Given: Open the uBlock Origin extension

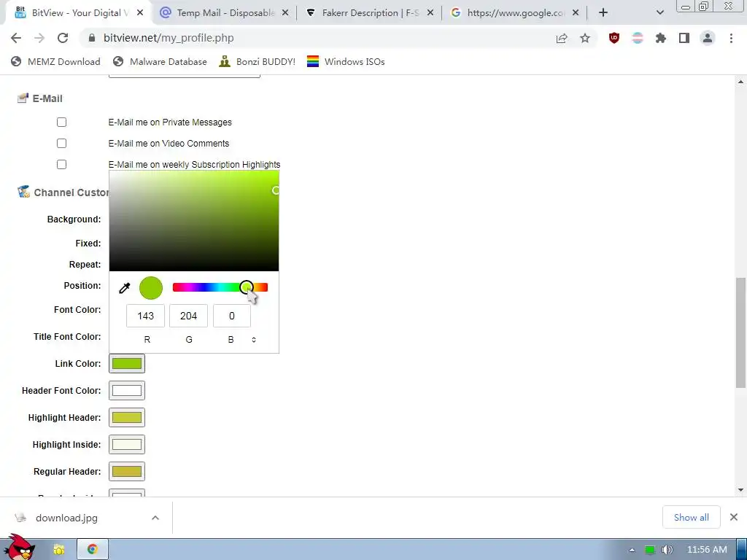Looking at the screenshot, I should click(x=614, y=38).
